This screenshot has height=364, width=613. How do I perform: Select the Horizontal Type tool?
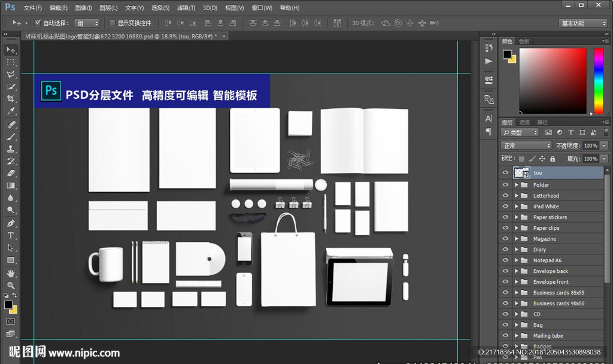11,236
